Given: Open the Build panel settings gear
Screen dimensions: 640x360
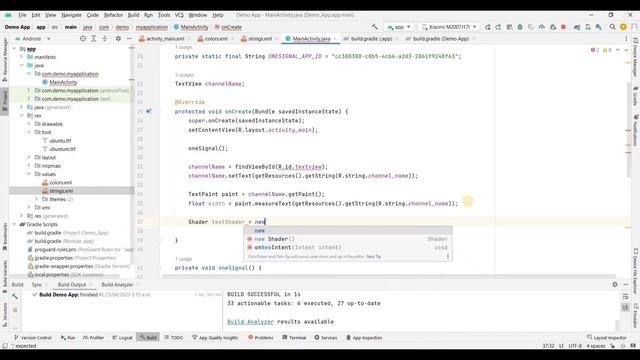Looking at the screenshot, I should pyautogui.click(x=615, y=284).
